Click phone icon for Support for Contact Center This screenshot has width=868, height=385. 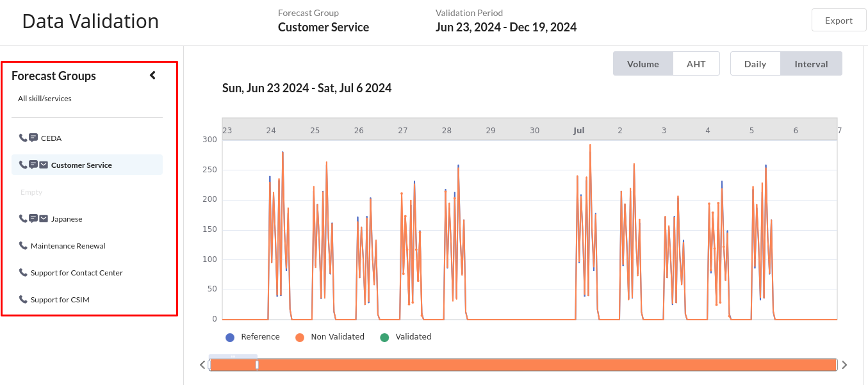pos(23,272)
